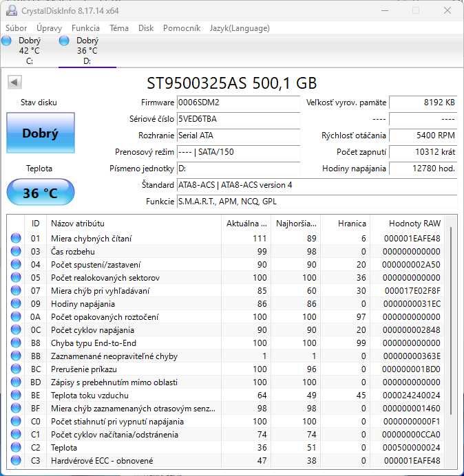Open the Úpravy menu
464x476 pixels.
click(50, 28)
